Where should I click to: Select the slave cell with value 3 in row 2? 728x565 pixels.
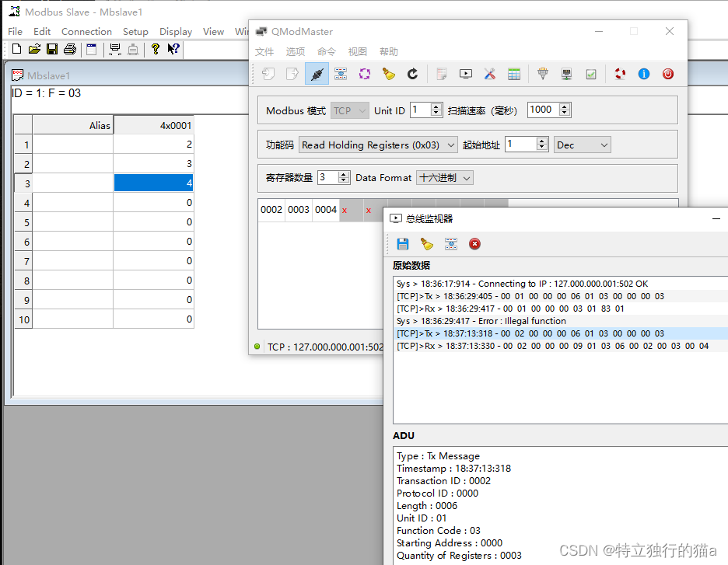click(x=154, y=163)
